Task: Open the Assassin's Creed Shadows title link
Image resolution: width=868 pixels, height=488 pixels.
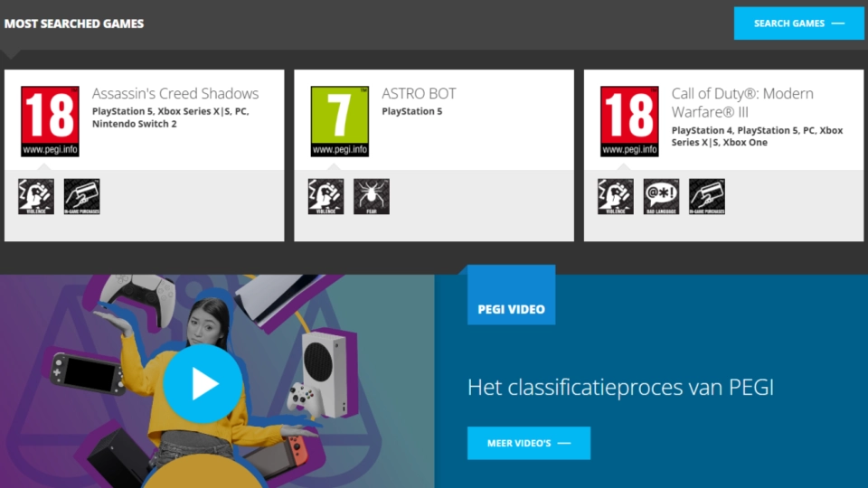Action: pos(175,93)
